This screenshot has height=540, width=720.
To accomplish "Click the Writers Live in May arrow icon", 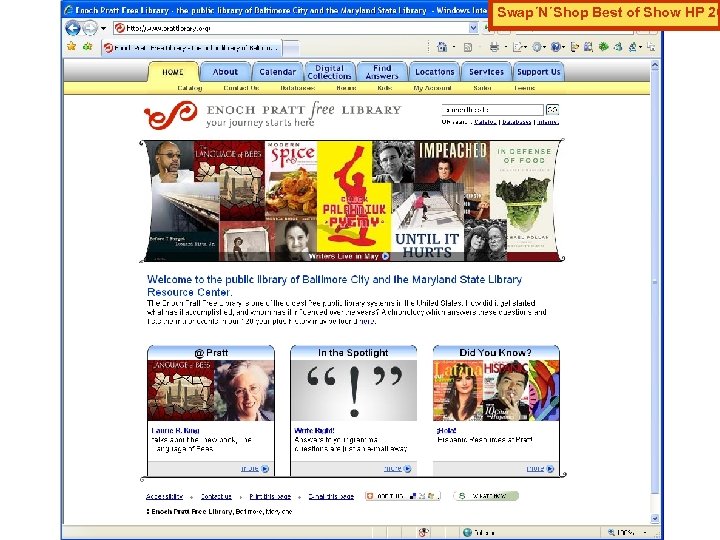I will 386,257.
